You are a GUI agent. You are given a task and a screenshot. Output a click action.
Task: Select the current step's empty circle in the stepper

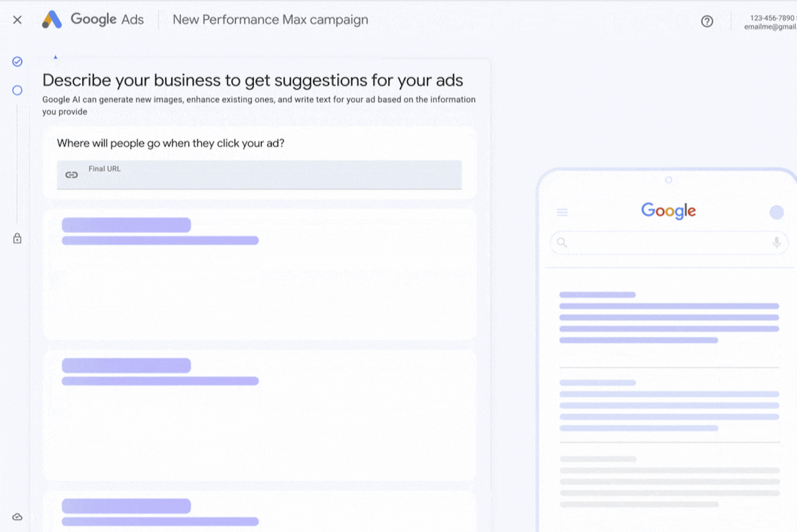coord(17,90)
